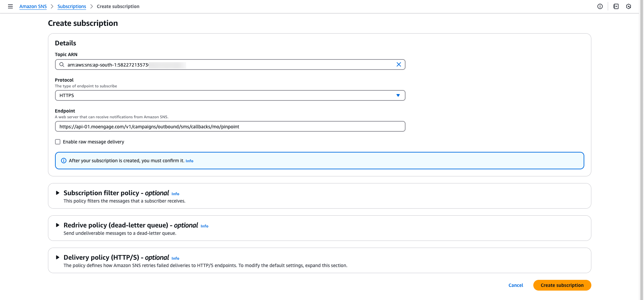Screen dimensions: 644x300
Task: Click 'The type of endpoint to subscribe' hint
Action: point(86,86)
